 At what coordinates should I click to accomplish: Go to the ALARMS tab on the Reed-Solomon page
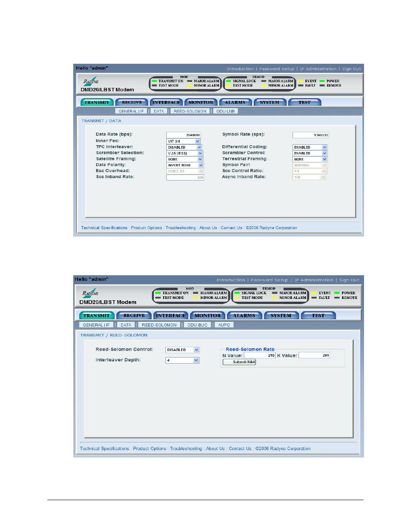click(x=244, y=316)
